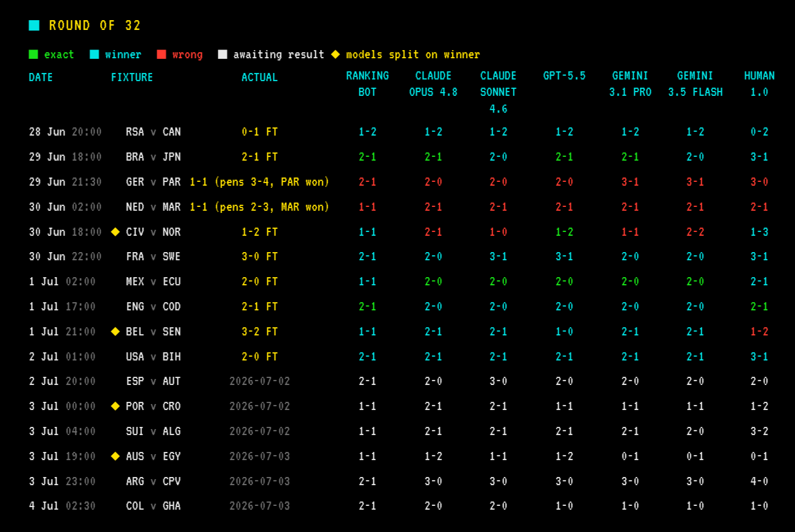795x532 pixels.
Task: Click Human 1.0's 3-2 prediction for SUI v ALG
Action: tap(759, 431)
